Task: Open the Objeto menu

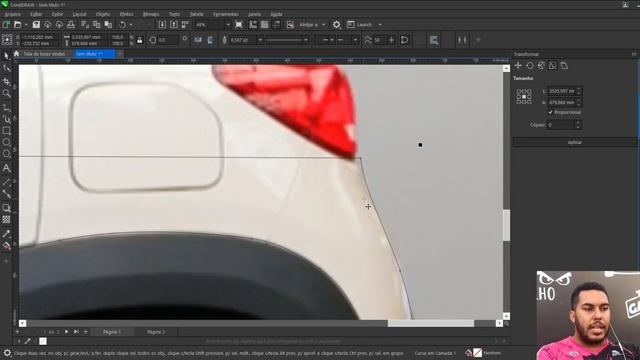Action: (102, 14)
